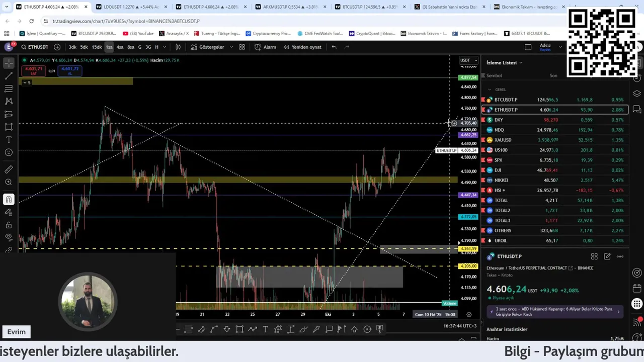Click the AL buy price button
This screenshot has height=362, width=644.
coord(70,71)
